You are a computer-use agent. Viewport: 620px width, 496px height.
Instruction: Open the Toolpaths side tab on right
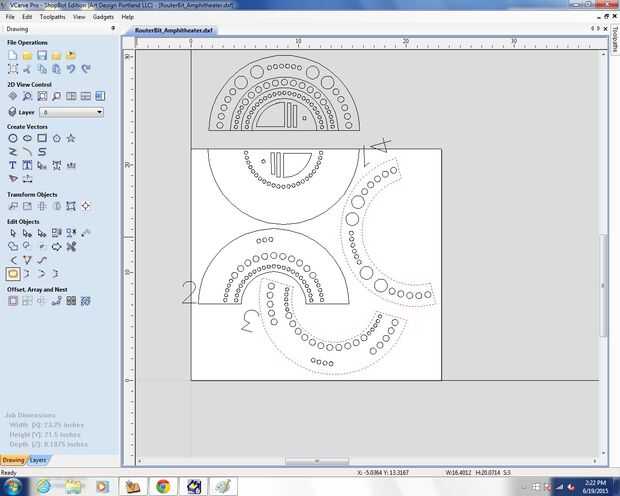click(615, 40)
